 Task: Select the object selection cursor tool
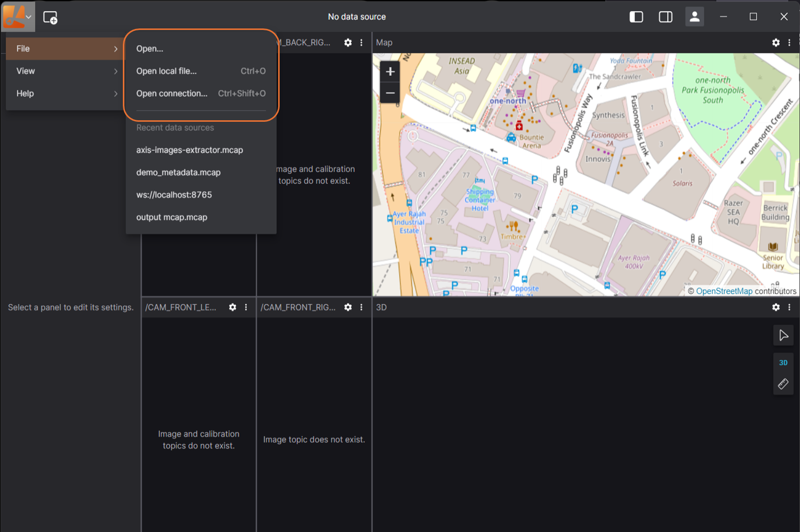[783, 335]
